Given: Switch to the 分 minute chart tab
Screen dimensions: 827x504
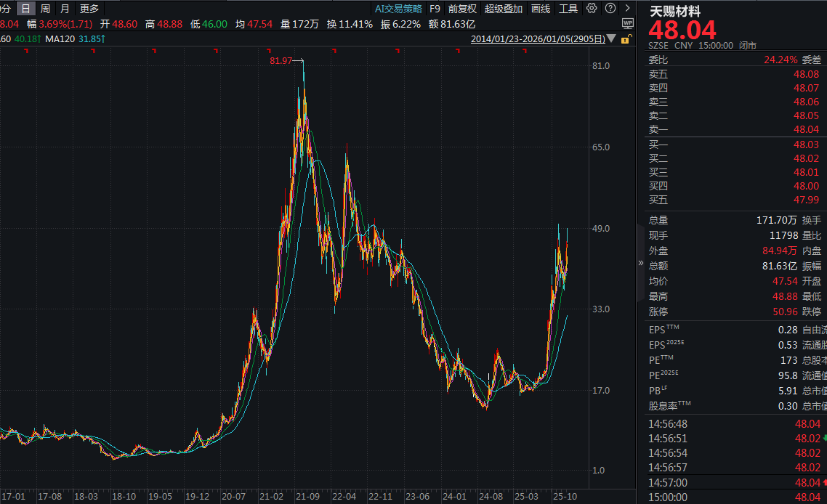Looking at the screenshot, I should click(6, 9).
